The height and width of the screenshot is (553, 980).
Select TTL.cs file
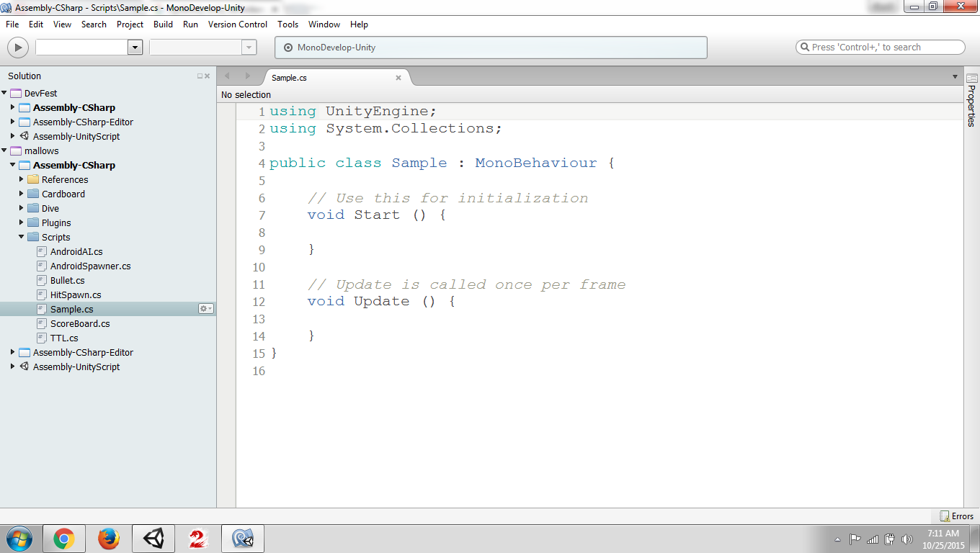pyautogui.click(x=64, y=338)
